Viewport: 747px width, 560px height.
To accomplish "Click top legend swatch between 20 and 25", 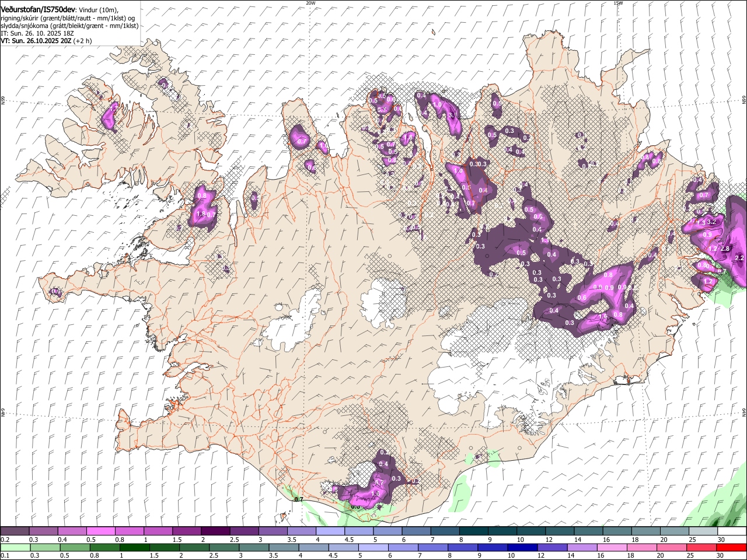I will click(675, 531).
